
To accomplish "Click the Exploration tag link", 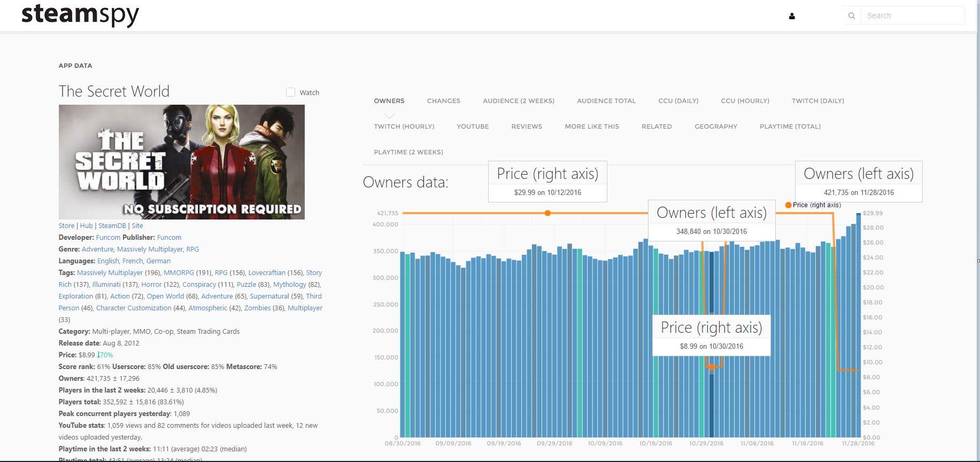I will coord(76,296).
